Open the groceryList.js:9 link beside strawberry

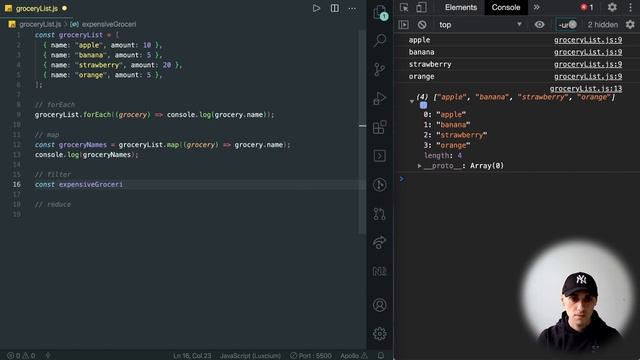coord(588,64)
